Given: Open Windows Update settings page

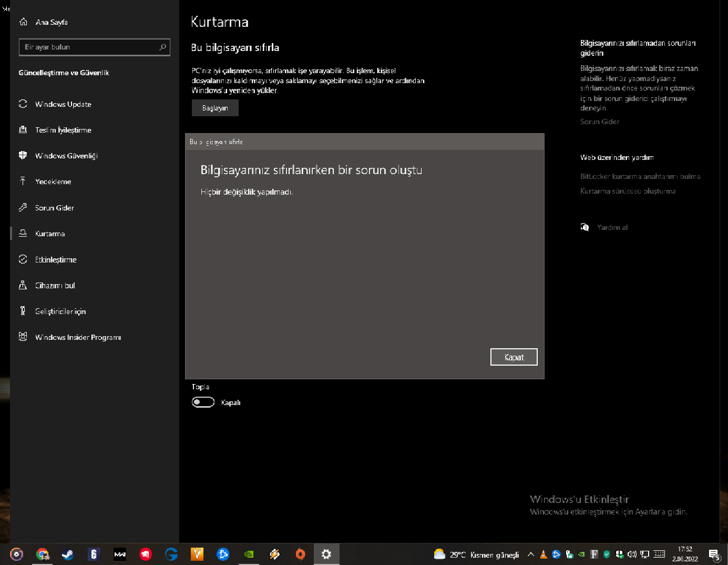Looking at the screenshot, I should tap(94, 104).
